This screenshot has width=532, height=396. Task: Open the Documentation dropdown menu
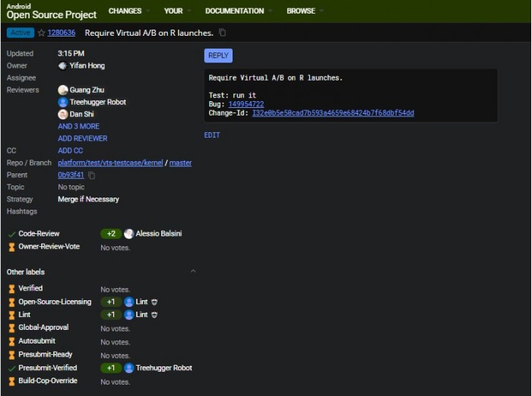pos(235,11)
